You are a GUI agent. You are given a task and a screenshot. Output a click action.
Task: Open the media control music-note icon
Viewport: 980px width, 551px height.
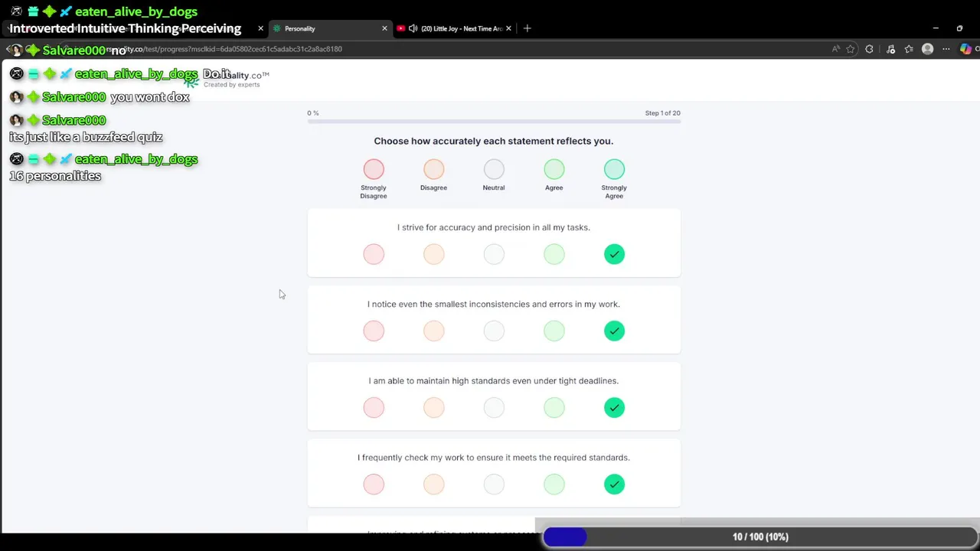pyautogui.click(x=890, y=49)
